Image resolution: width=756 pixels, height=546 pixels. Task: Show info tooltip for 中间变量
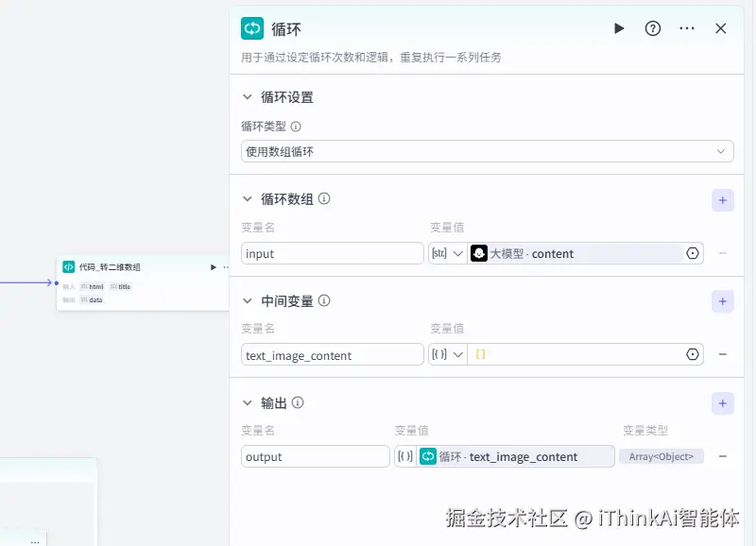click(x=324, y=300)
